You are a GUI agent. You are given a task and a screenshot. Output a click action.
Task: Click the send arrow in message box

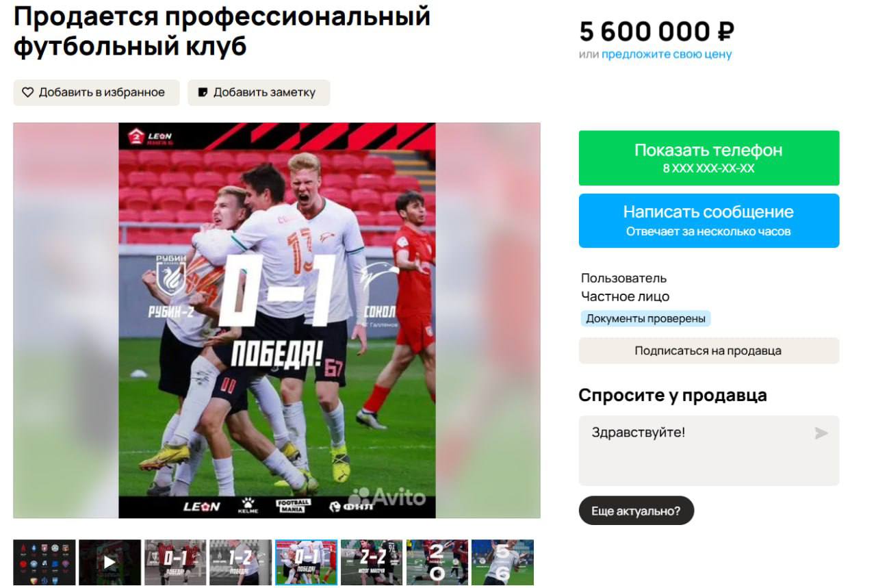click(x=821, y=433)
